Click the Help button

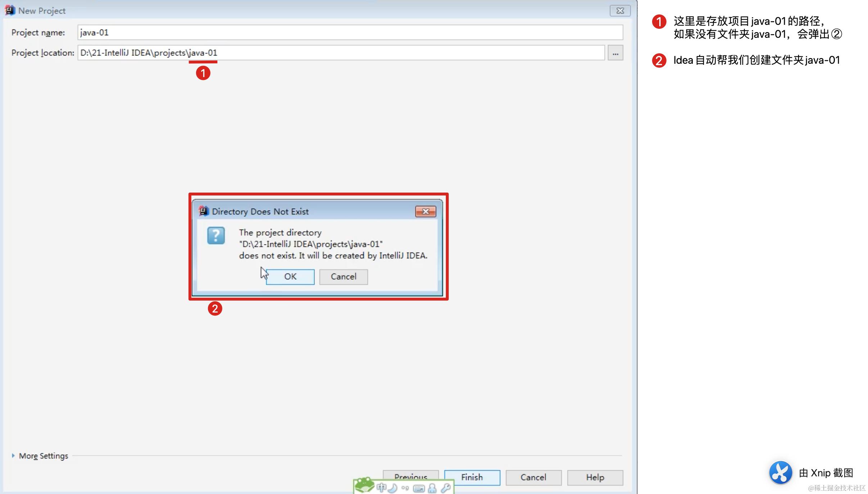click(x=595, y=477)
